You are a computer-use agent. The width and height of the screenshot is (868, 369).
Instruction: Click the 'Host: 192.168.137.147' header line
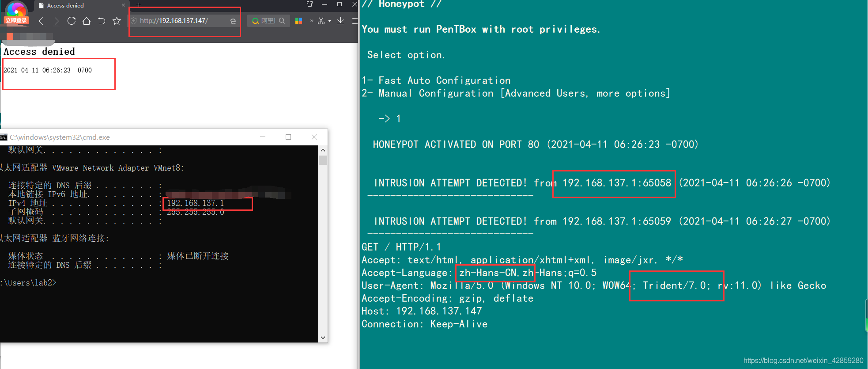pyautogui.click(x=422, y=311)
